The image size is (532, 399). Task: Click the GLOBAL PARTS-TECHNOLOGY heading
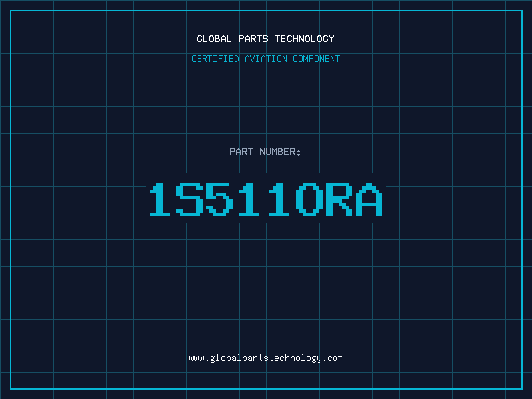click(x=265, y=39)
